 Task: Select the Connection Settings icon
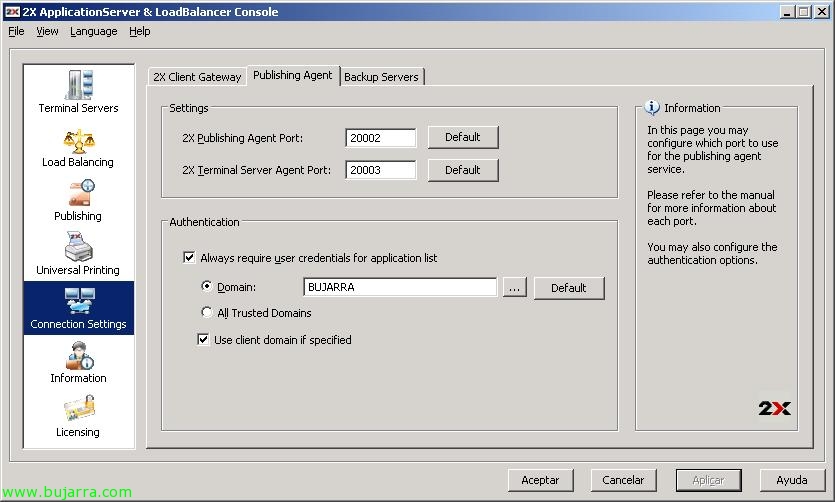pos(79,301)
